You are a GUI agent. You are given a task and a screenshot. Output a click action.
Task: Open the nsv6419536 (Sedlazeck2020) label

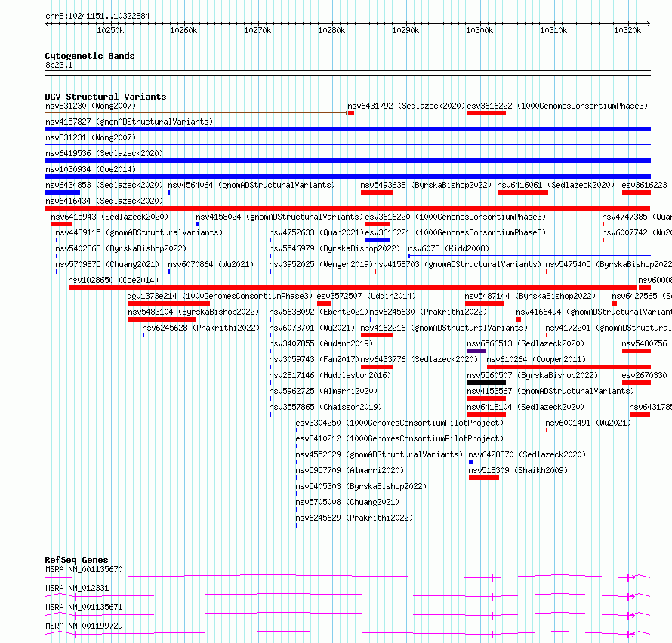pos(104,153)
